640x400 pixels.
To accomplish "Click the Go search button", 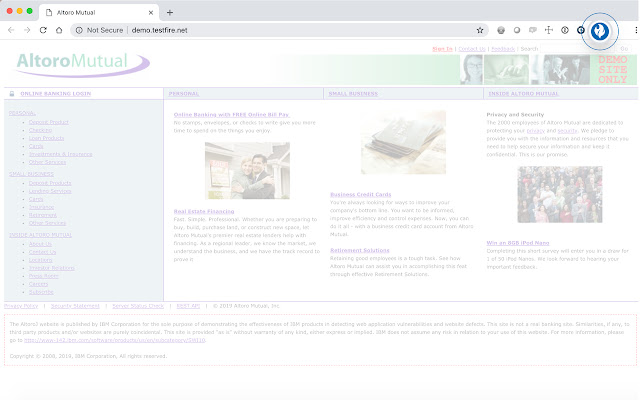I will click(624, 49).
